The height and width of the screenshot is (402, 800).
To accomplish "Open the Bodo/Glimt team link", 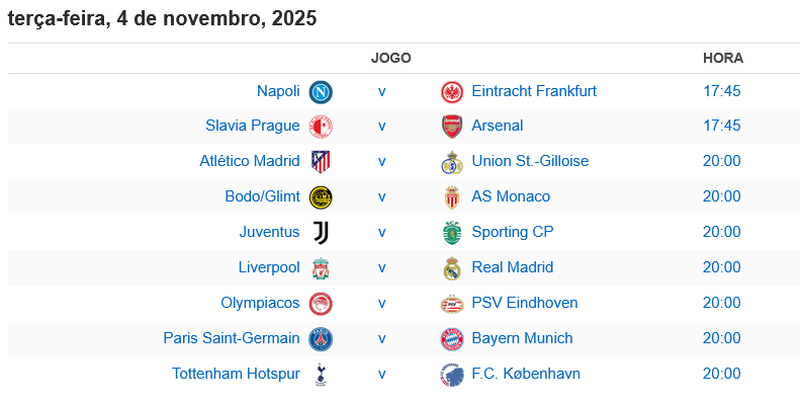I will [262, 197].
